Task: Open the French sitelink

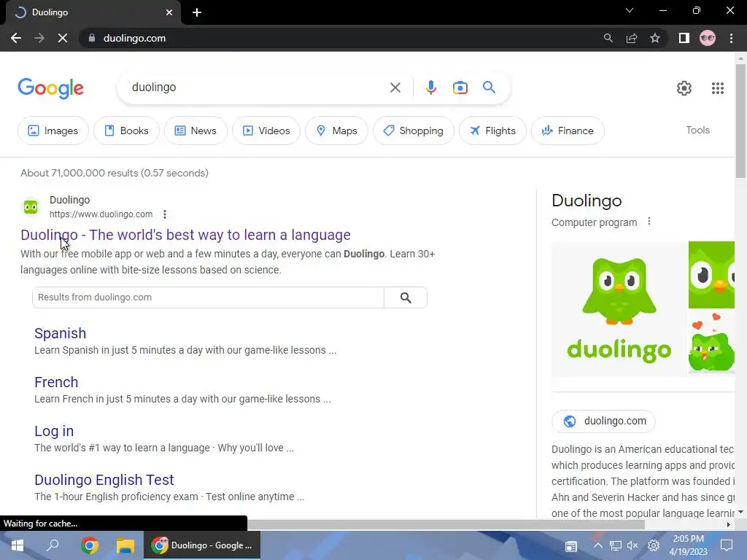Action: (56, 382)
